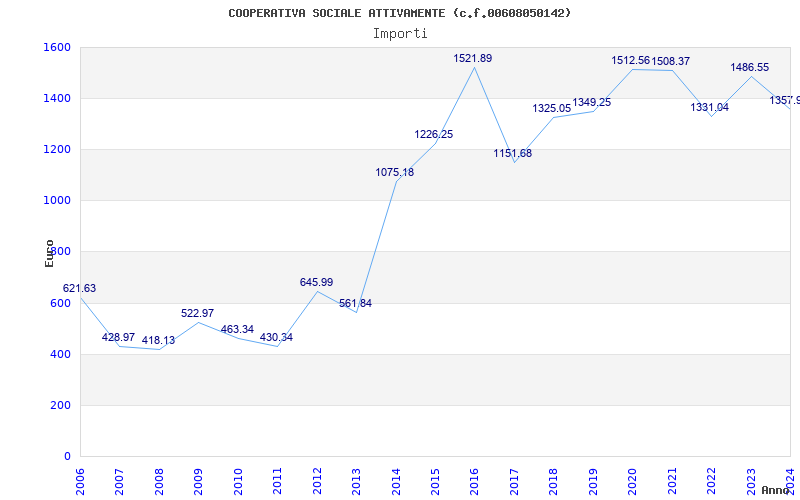Click the 1200 y-axis tick label
The image size is (800, 500).
[x=57, y=149]
